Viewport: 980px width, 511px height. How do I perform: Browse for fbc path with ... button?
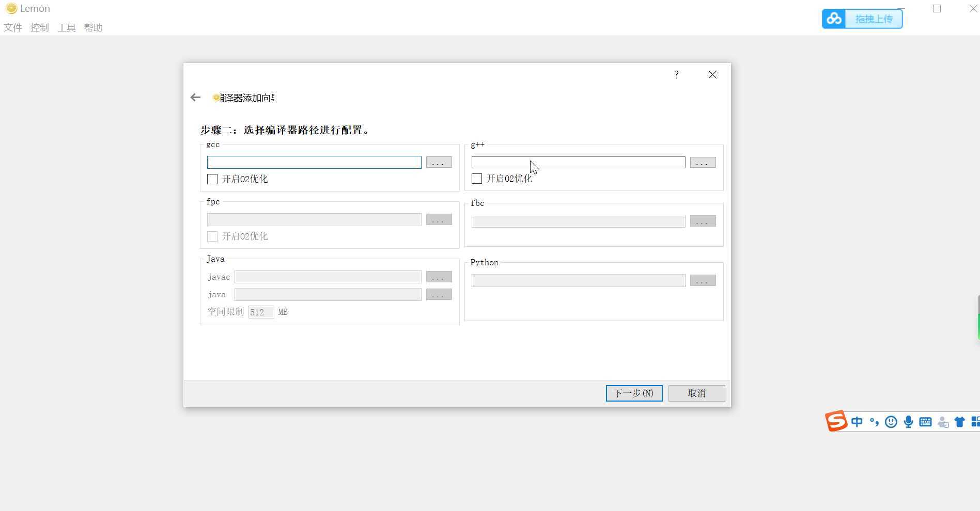[x=703, y=221]
